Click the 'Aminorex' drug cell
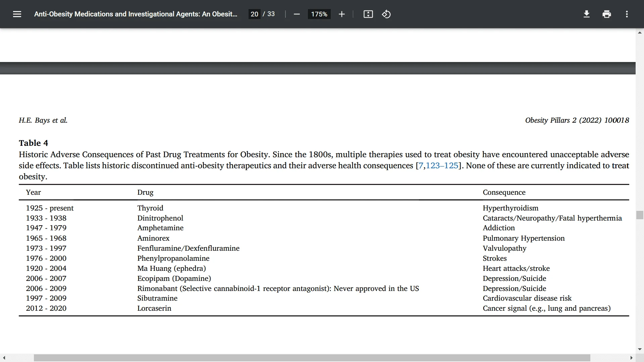This screenshot has width=644, height=362. (153, 238)
